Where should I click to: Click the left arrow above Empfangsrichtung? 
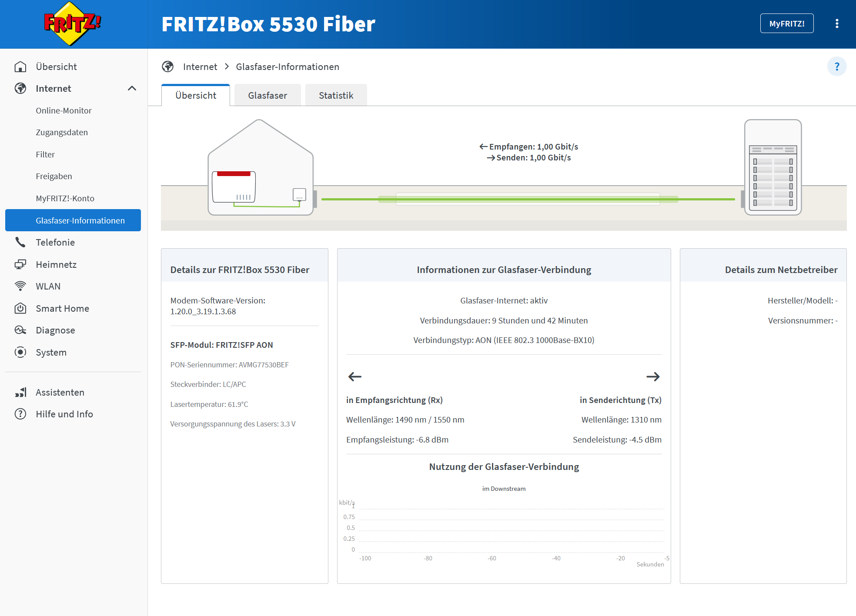click(355, 376)
